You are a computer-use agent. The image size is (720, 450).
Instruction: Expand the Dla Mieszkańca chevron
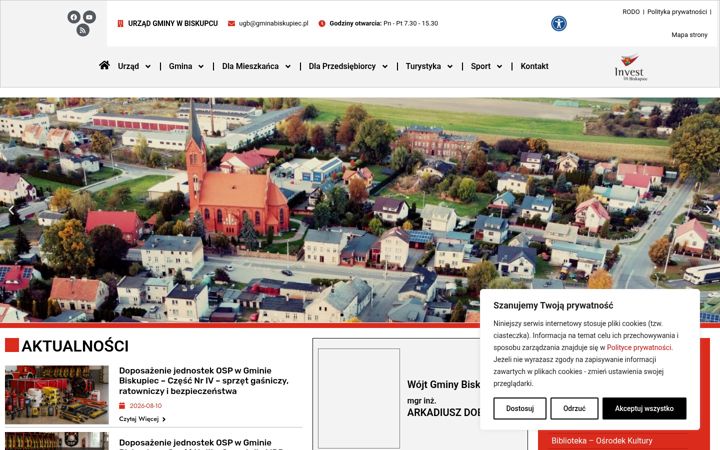(288, 67)
